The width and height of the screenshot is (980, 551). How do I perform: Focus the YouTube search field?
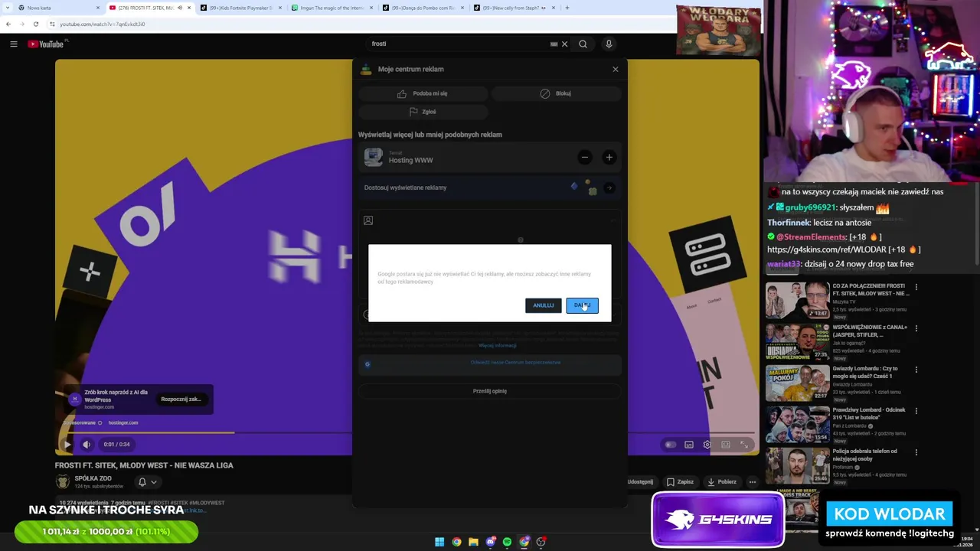(459, 44)
